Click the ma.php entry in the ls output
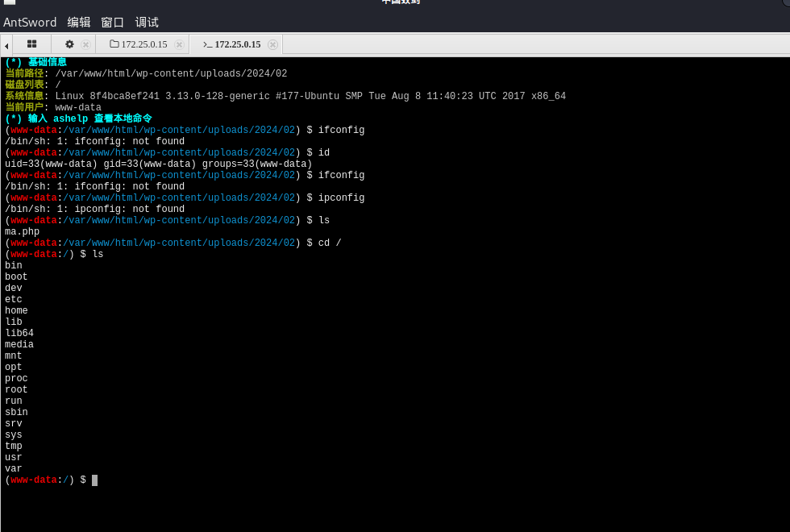The height and width of the screenshot is (532, 790). pos(23,232)
